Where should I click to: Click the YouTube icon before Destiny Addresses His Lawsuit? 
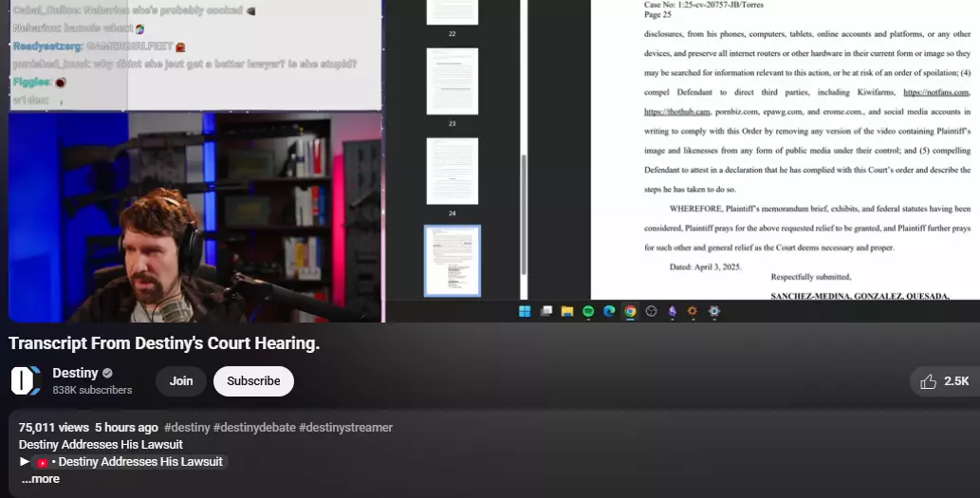(43, 462)
